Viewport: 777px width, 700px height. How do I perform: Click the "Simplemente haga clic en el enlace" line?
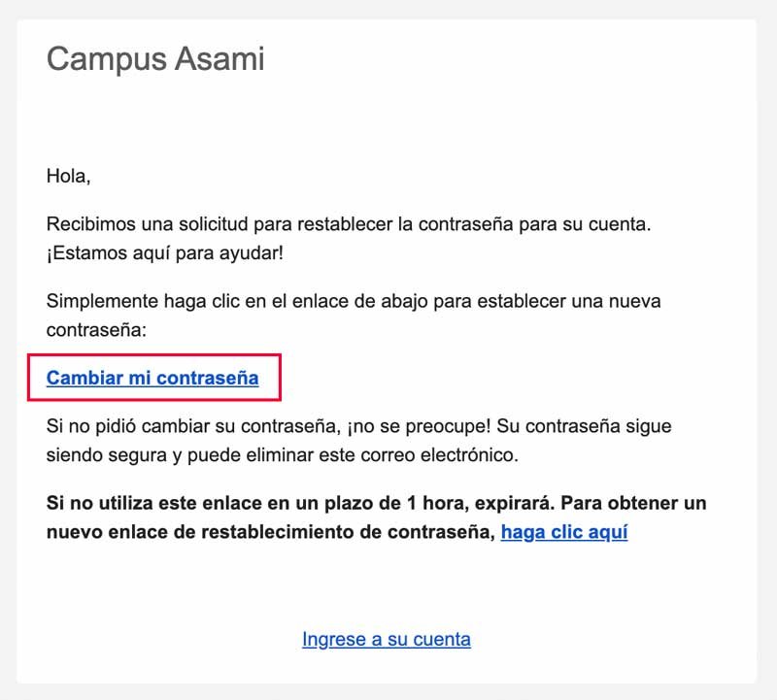[194, 302]
